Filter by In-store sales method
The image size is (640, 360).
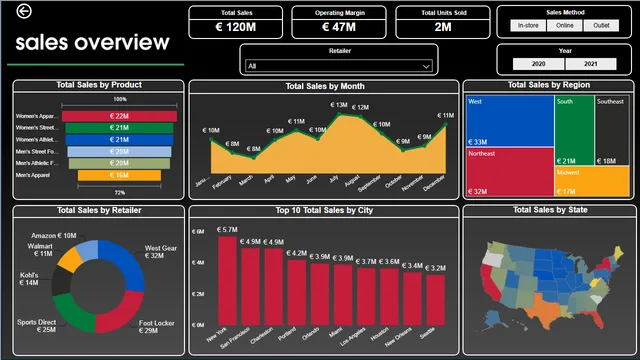[528, 25]
